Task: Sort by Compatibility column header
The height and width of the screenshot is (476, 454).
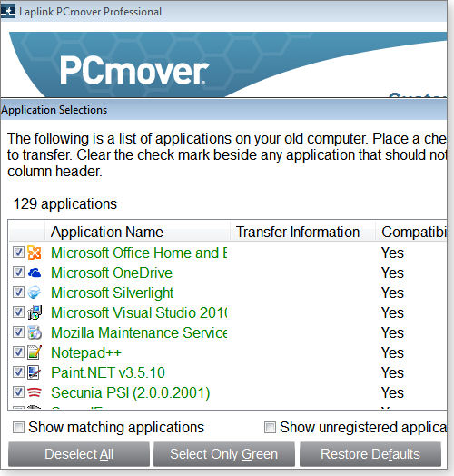Action: [411, 232]
